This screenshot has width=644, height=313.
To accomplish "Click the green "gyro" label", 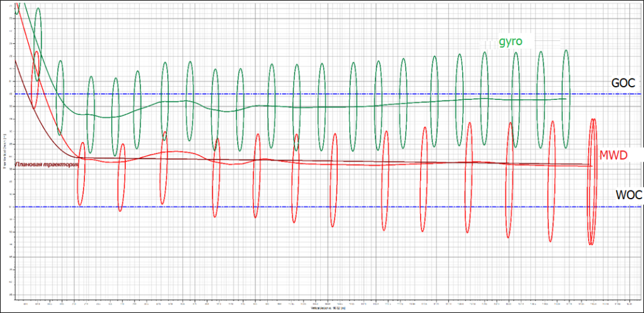I will (x=510, y=42).
